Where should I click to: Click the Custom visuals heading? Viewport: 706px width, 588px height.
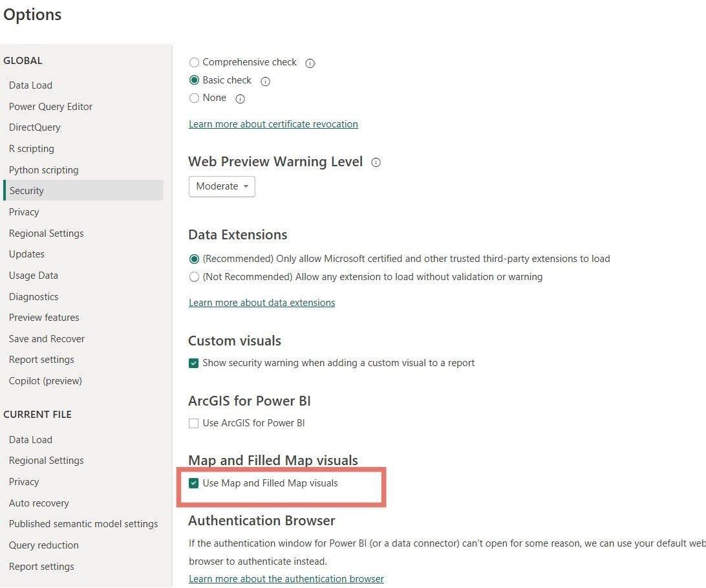tap(235, 341)
